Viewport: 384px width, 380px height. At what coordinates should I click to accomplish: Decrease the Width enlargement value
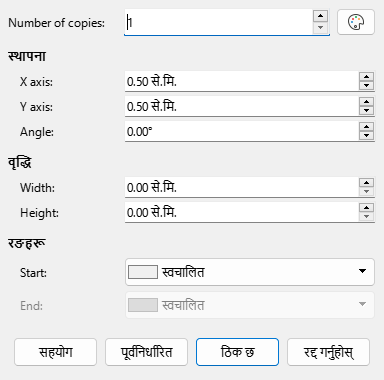(366, 192)
